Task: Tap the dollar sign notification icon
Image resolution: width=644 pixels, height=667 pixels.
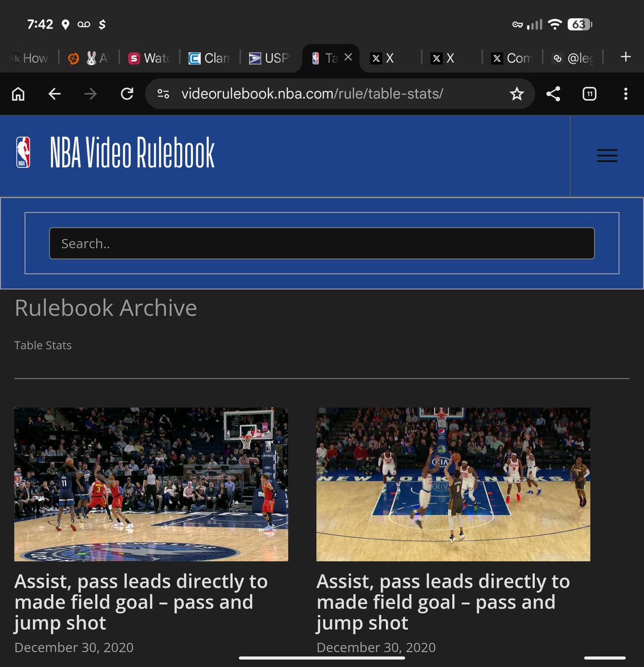Action: point(102,24)
